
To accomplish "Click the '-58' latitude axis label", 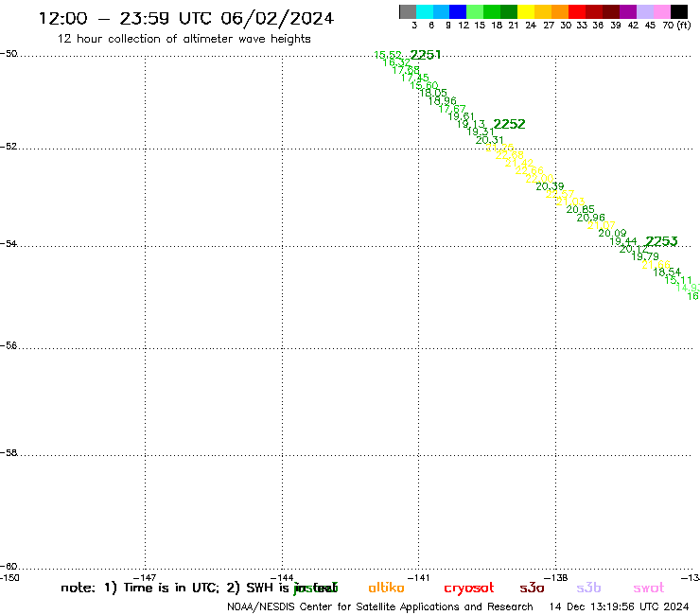I will point(9,453).
